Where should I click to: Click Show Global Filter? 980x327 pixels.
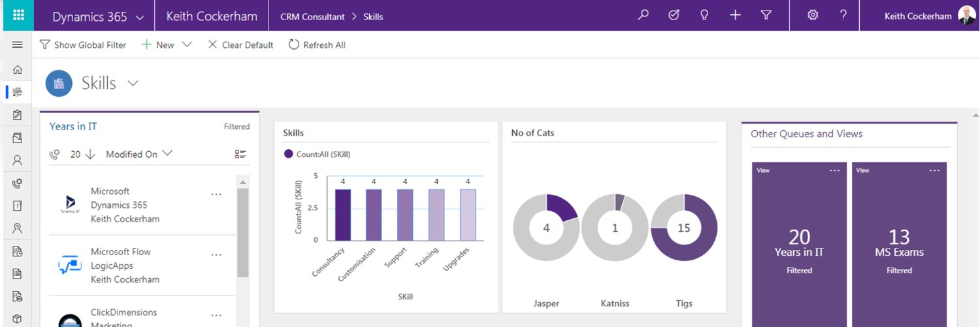click(x=83, y=45)
